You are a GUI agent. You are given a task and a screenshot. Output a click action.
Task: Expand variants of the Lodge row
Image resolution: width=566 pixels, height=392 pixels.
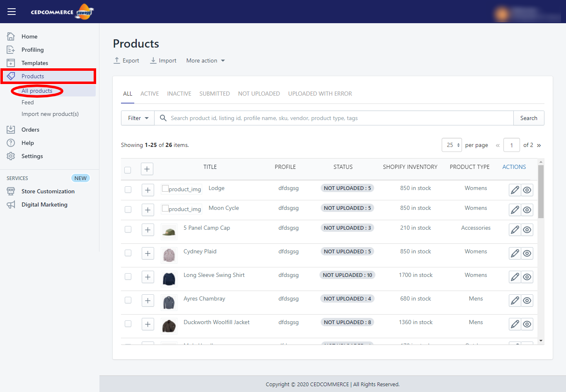[148, 190]
